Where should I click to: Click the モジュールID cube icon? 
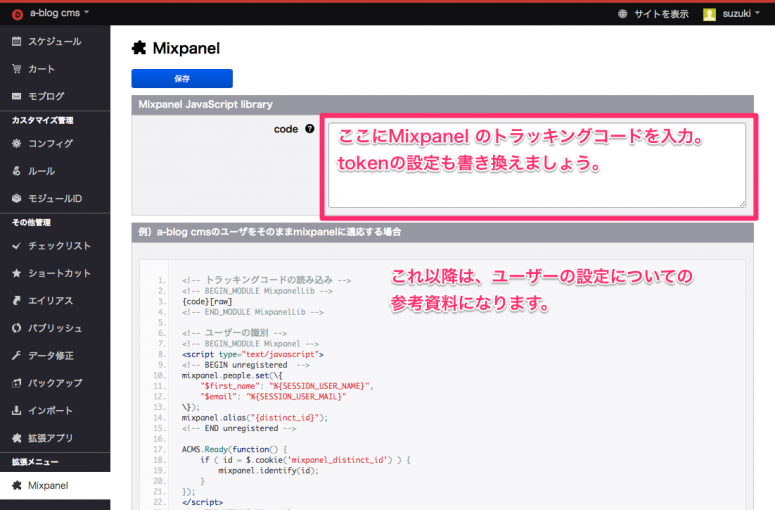(16, 198)
